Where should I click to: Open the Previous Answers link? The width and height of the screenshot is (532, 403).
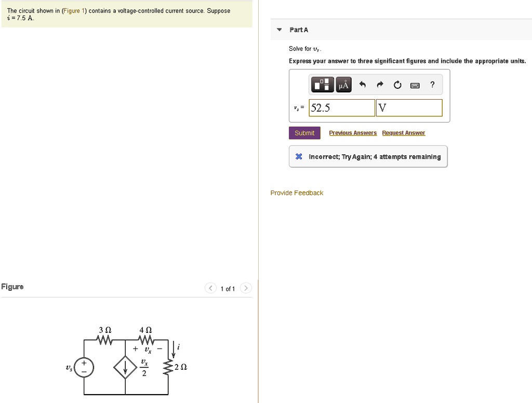pyautogui.click(x=353, y=132)
